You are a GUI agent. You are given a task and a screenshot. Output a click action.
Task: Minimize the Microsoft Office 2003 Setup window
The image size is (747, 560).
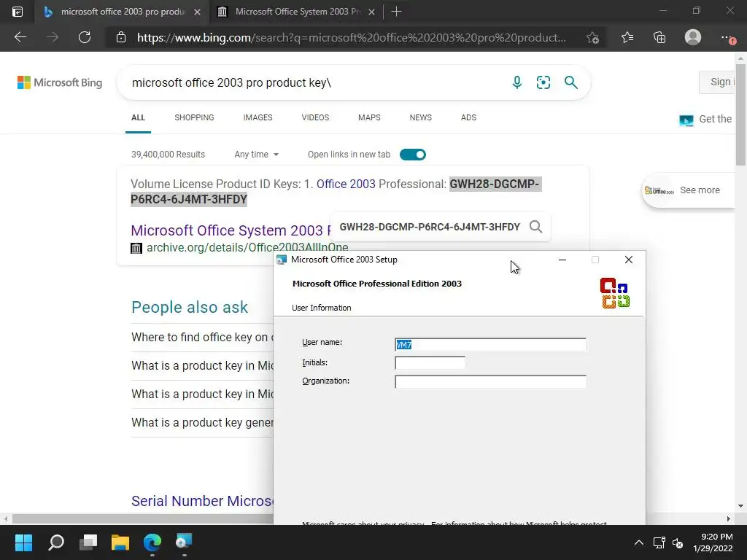[562, 260]
